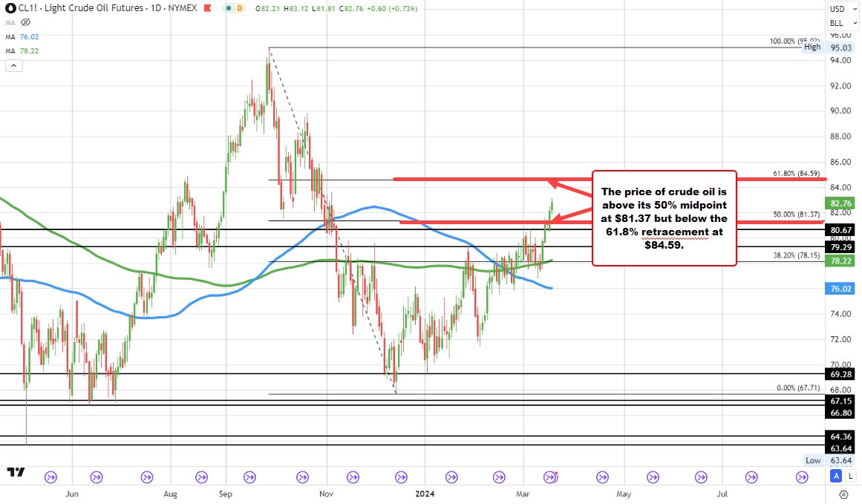Click the purple jump arrow icon below June
Viewport: 862px width, 504px height.
[x=51, y=477]
